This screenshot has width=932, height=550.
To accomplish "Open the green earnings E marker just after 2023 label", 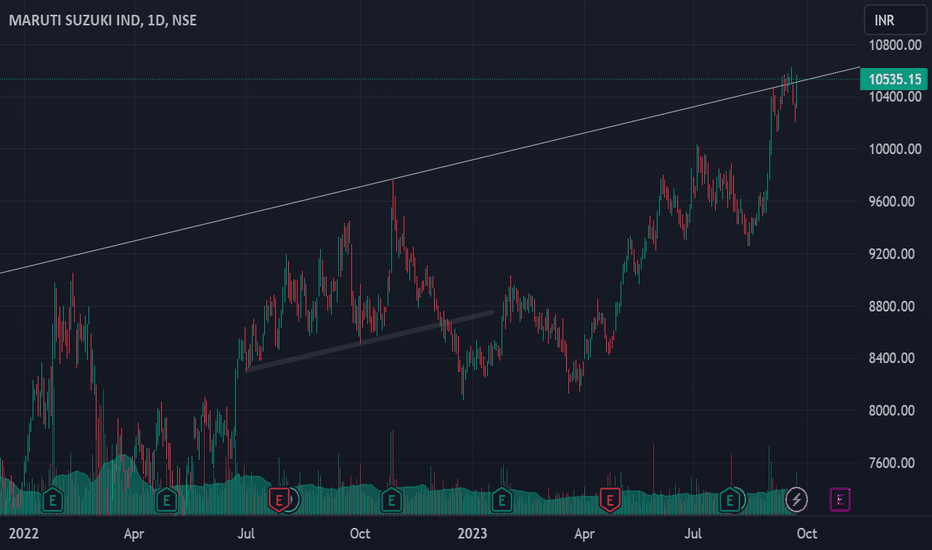I will (x=502, y=500).
